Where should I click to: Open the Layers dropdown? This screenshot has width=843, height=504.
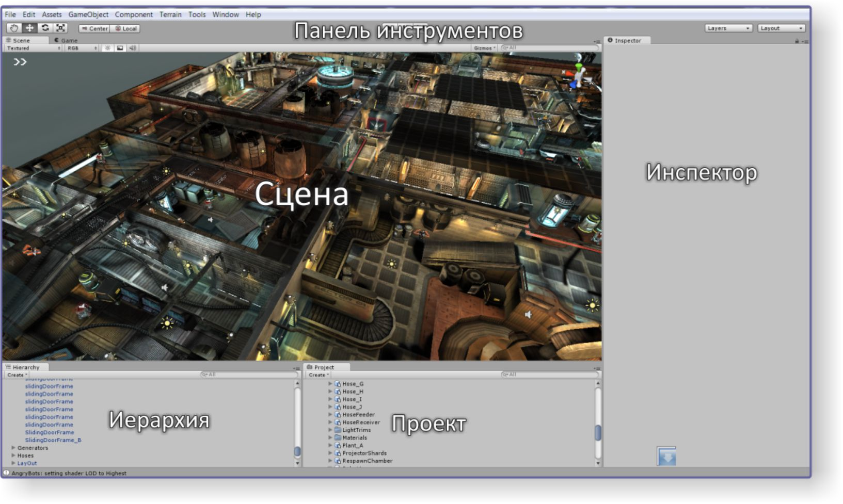728,28
